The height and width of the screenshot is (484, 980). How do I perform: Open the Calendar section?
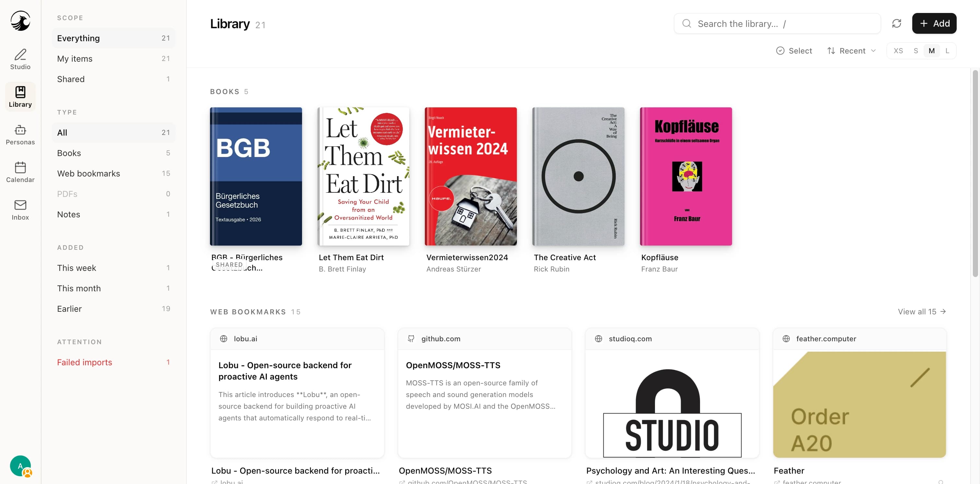coord(20,172)
